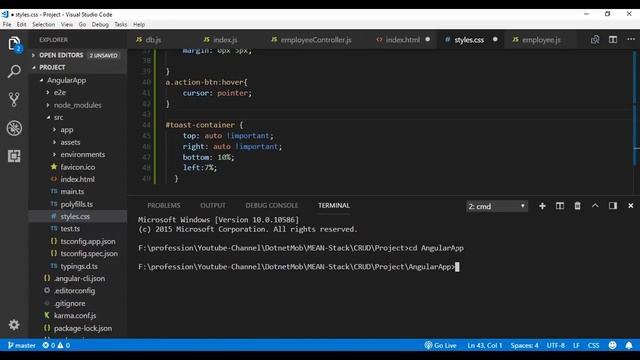Open the Help menu
640x360 pixels.
[139, 24]
